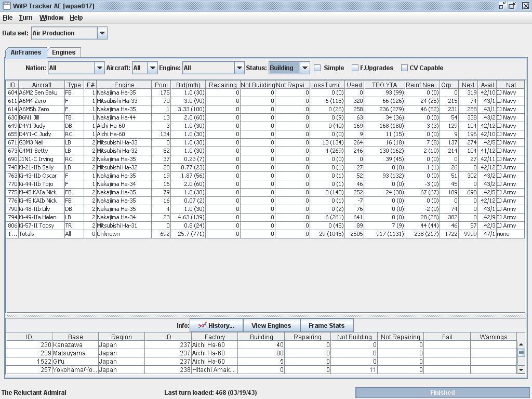532x399 pixels.
Task: Click the Finished progress bar
Action: [x=442, y=393]
